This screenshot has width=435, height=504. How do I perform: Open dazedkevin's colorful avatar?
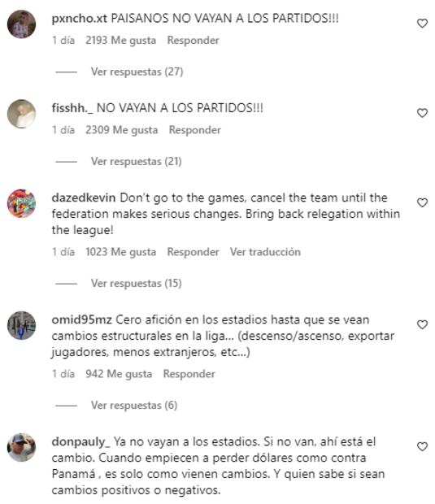point(21,203)
